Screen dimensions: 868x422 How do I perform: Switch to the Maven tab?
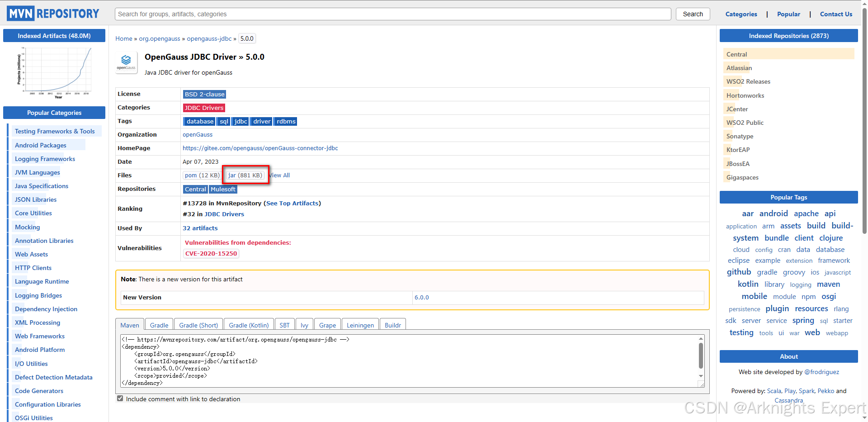click(130, 325)
